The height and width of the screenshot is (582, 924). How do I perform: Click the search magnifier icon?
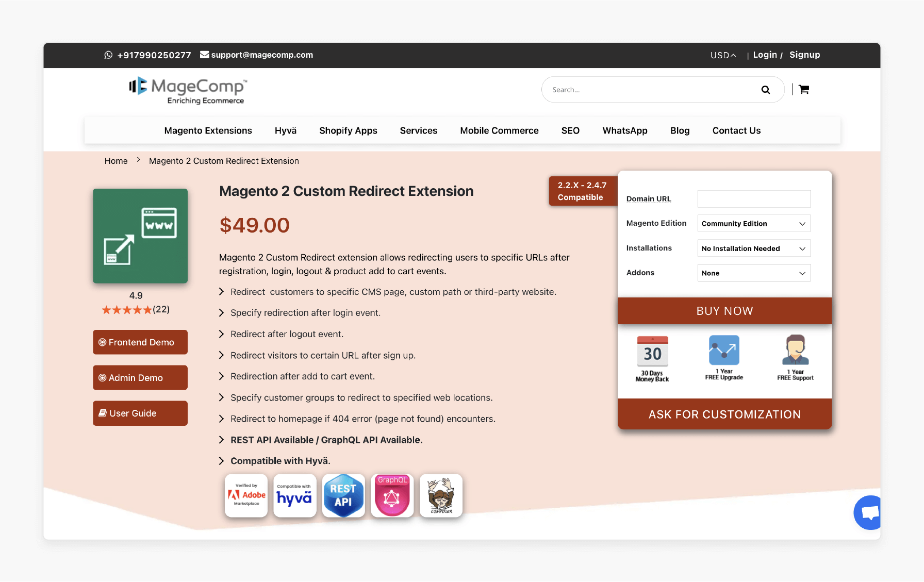(x=766, y=90)
